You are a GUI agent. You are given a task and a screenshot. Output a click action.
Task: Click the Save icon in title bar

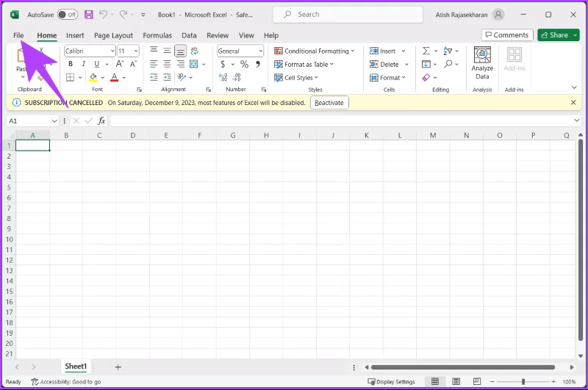88,15
